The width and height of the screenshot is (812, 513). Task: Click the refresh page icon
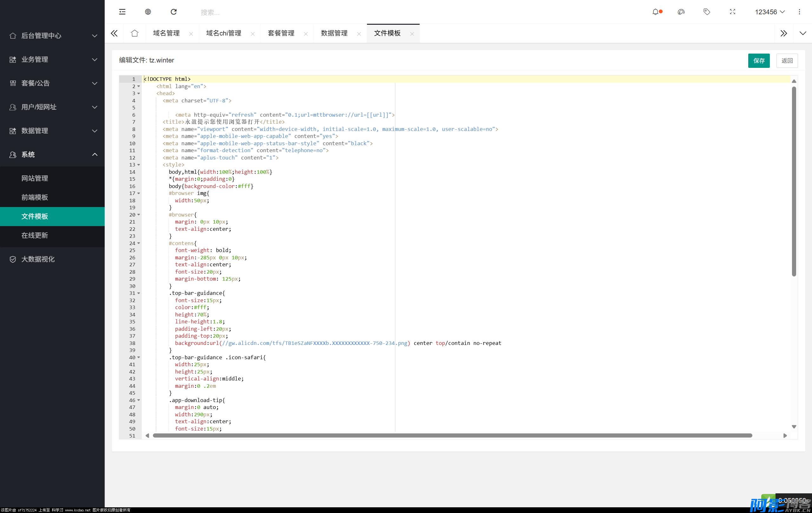pyautogui.click(x=174, y=12)
